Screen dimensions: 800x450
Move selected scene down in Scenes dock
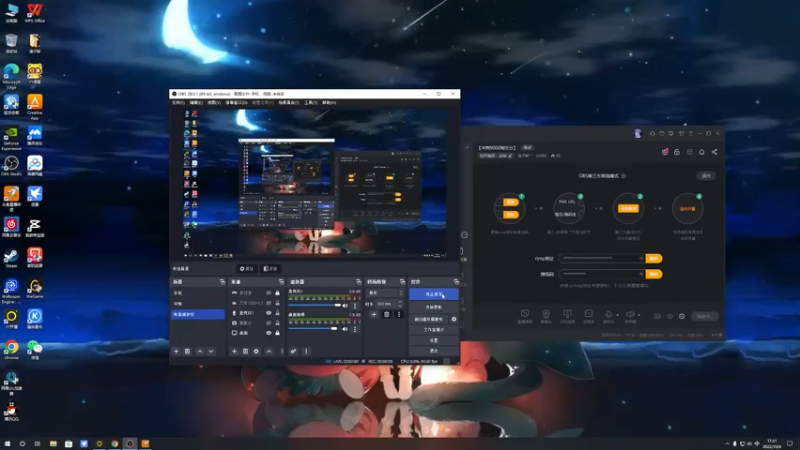coord(211,351)
